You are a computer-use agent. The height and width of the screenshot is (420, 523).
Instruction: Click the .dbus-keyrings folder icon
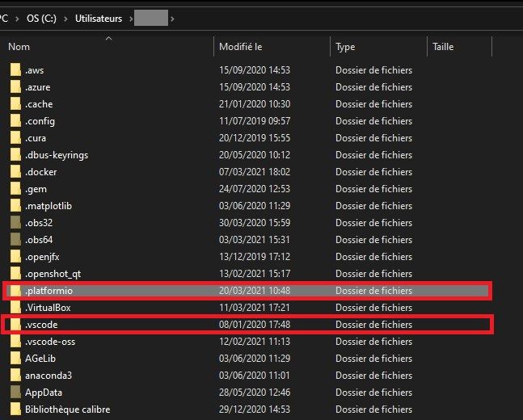coord(15,155)
